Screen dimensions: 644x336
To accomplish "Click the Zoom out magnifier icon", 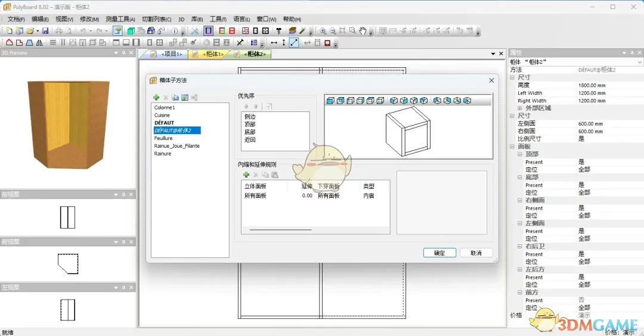I will (333, 31).
